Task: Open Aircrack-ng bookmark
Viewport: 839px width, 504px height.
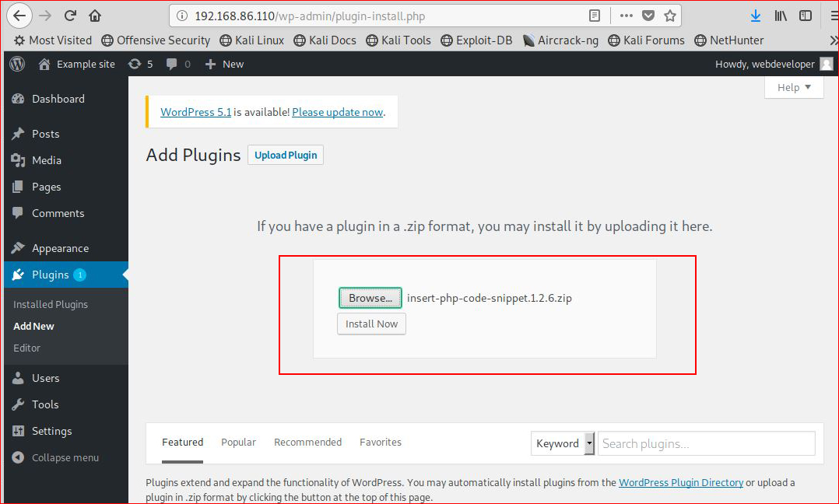Action: click(560, 40)
